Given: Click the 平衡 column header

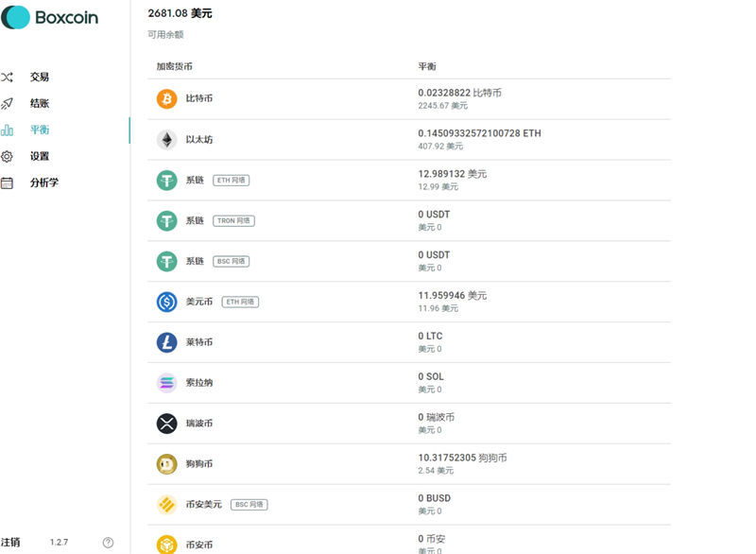Looking at the screenshot, I should click(x=427, y=66).
